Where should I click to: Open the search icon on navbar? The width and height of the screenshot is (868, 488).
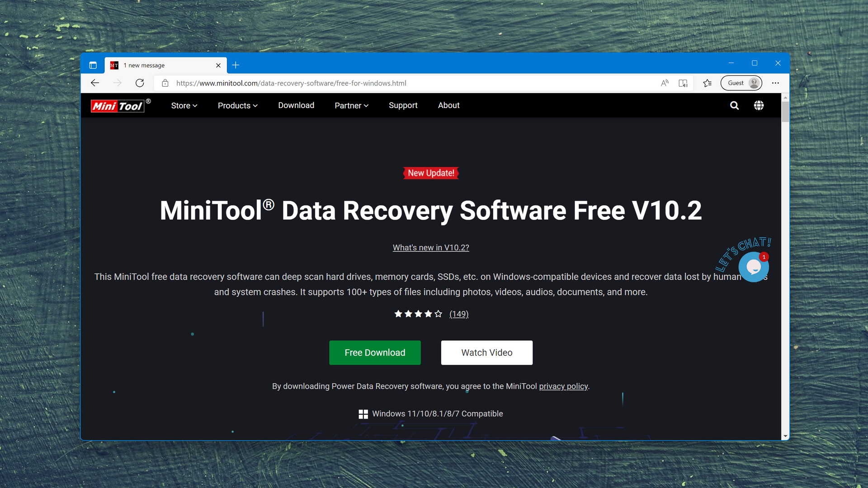click(734, 105)
